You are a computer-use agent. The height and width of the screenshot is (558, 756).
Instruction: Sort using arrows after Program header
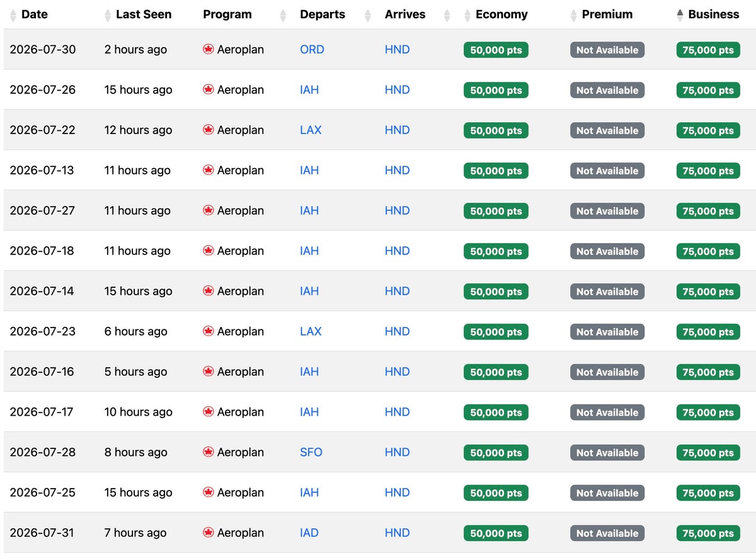(x=283, y=15)
